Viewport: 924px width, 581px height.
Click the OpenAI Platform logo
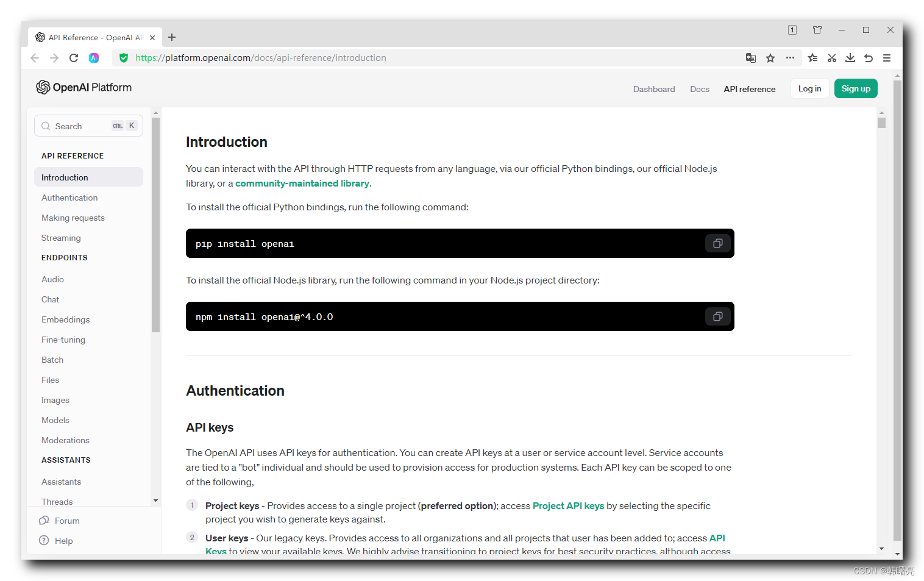point(84,87)
